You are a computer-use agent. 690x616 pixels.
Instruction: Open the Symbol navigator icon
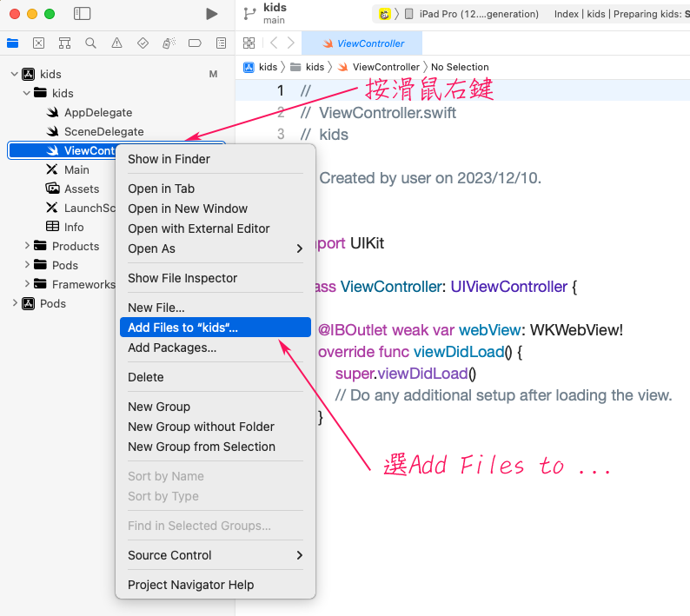click(64, 43)
